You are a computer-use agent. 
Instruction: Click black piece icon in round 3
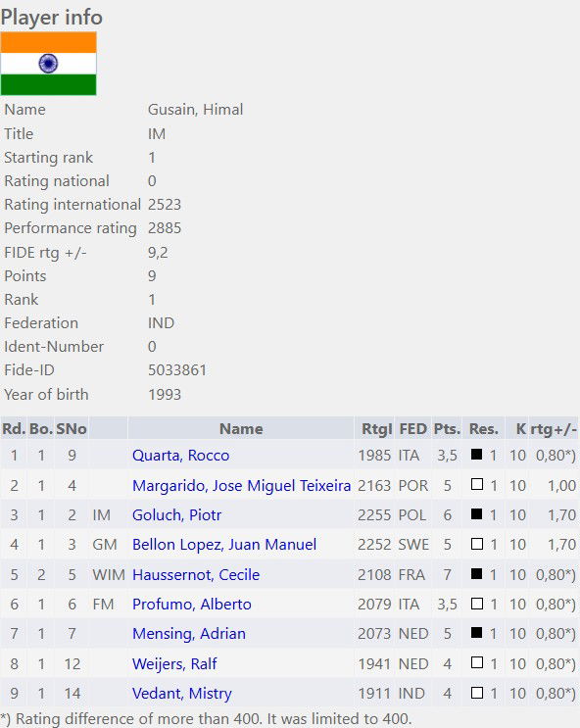click(x=476, y=514)
